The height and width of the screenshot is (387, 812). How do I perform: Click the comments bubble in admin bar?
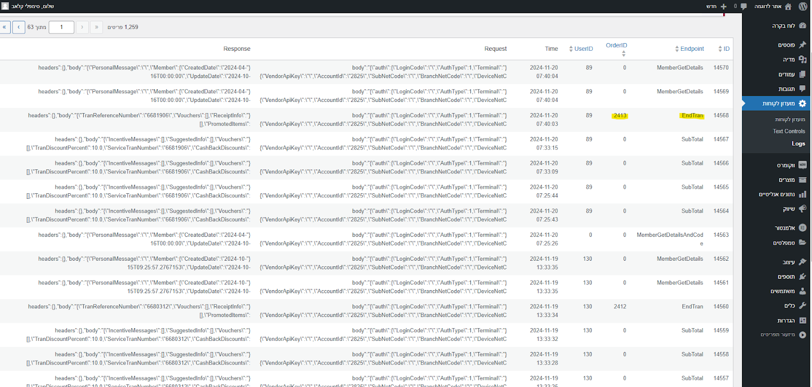(x=744, y=6)
